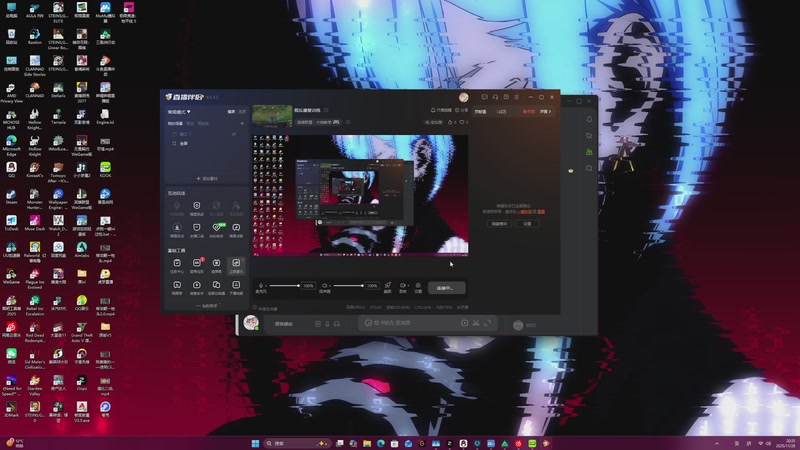
Task: Open chat bubble icon in title bar
Action: [x=484, y=97]
